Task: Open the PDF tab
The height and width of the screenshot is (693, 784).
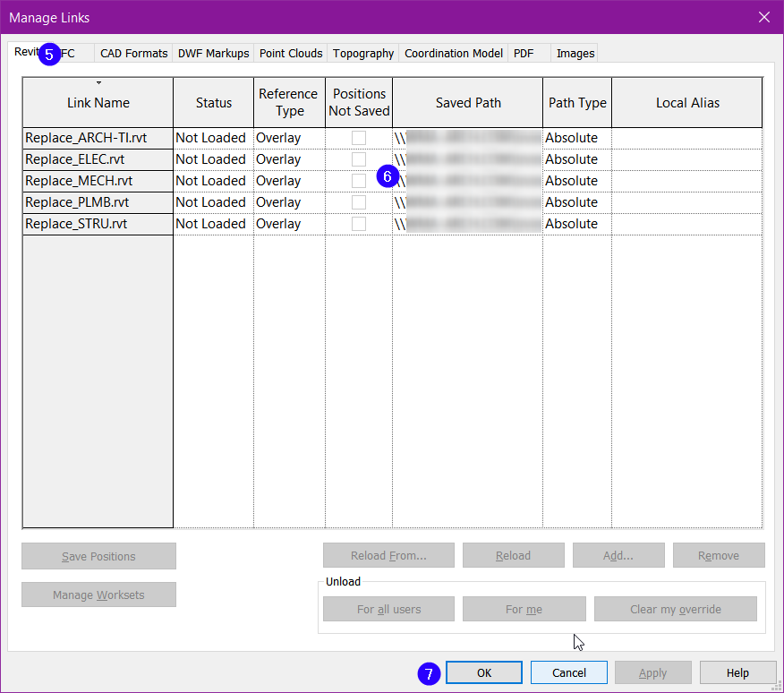Action: point(523,53)
